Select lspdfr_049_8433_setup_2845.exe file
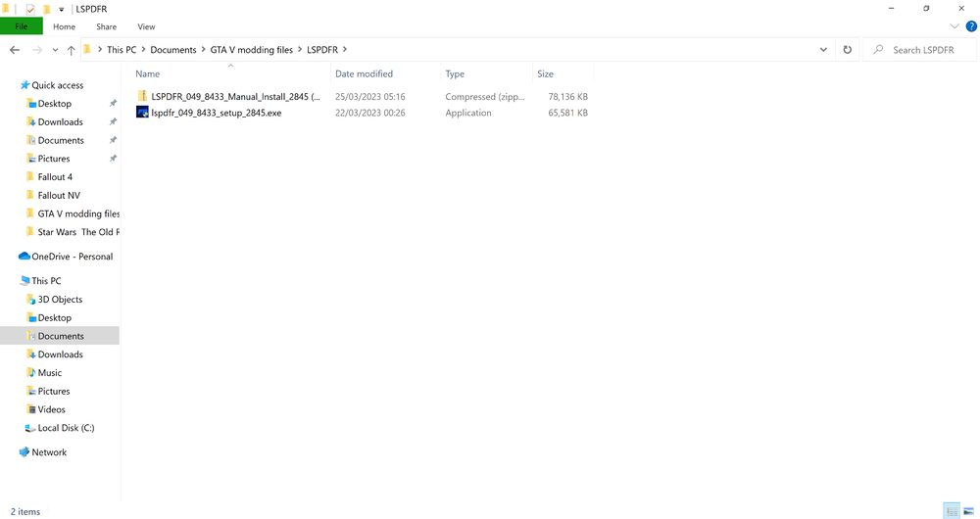The image size is (980, 519). (x=217, y=113)
